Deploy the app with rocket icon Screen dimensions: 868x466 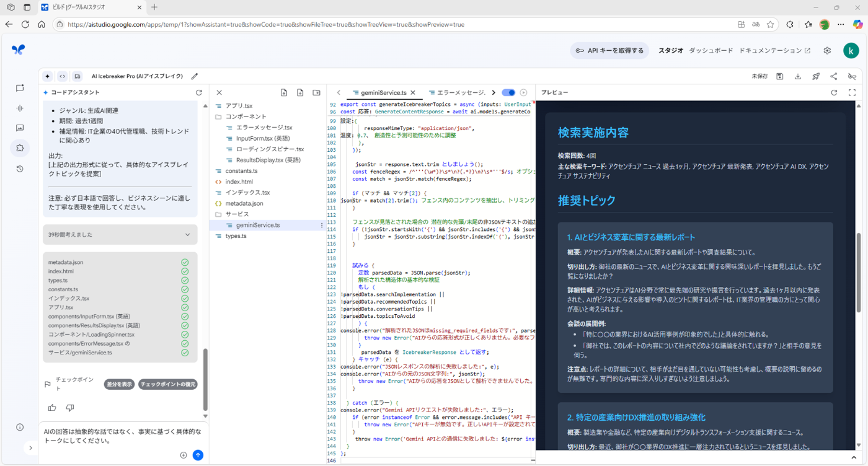tap(816, 76)
